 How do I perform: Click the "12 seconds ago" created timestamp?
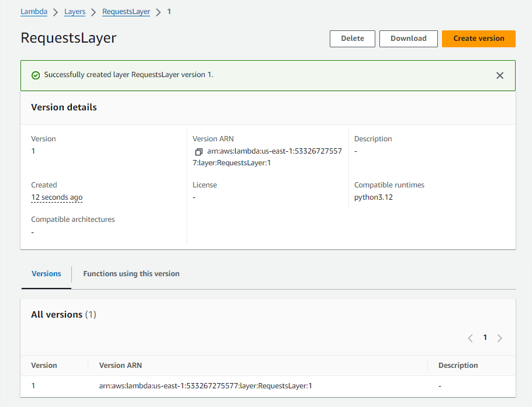coord(57,197)
